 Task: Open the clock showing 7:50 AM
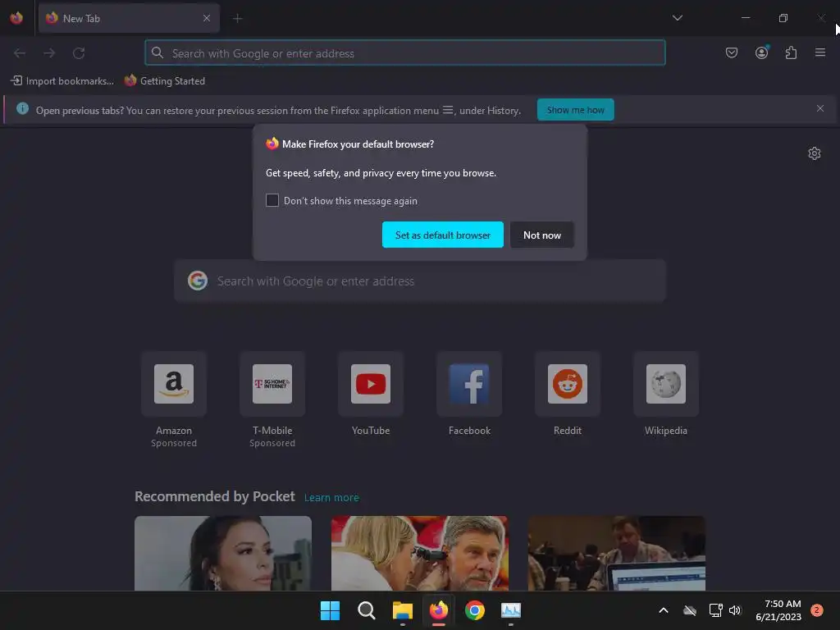[778, 610]
